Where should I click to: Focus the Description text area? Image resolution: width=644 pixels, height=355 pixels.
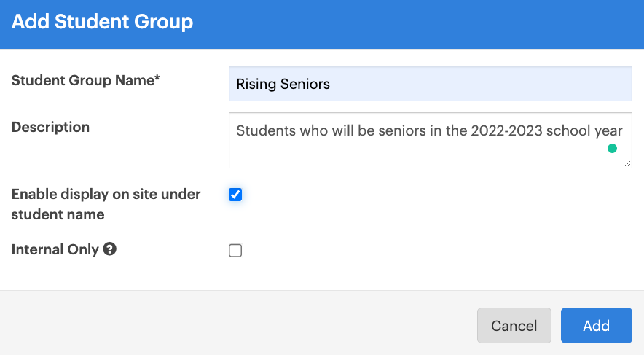(x=430, y=140)
